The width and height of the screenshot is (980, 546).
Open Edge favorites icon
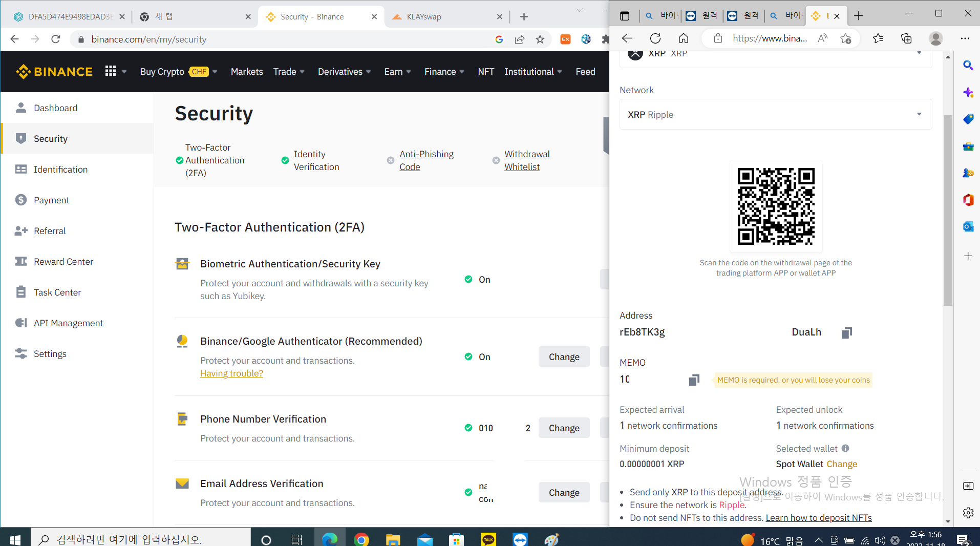point(878,38)
